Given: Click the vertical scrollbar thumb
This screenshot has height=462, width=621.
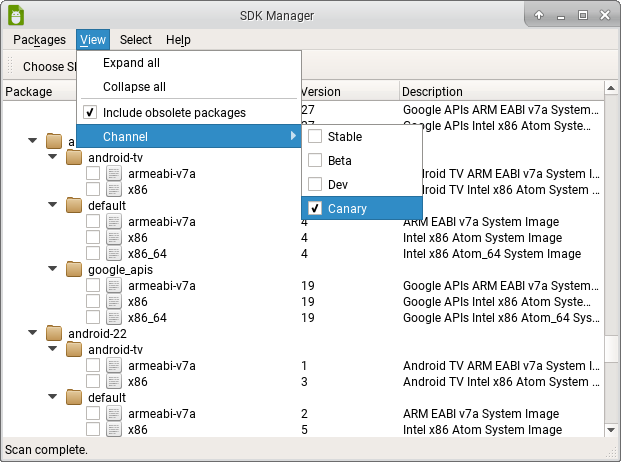Looking at the screenshot, I should 611,349.
